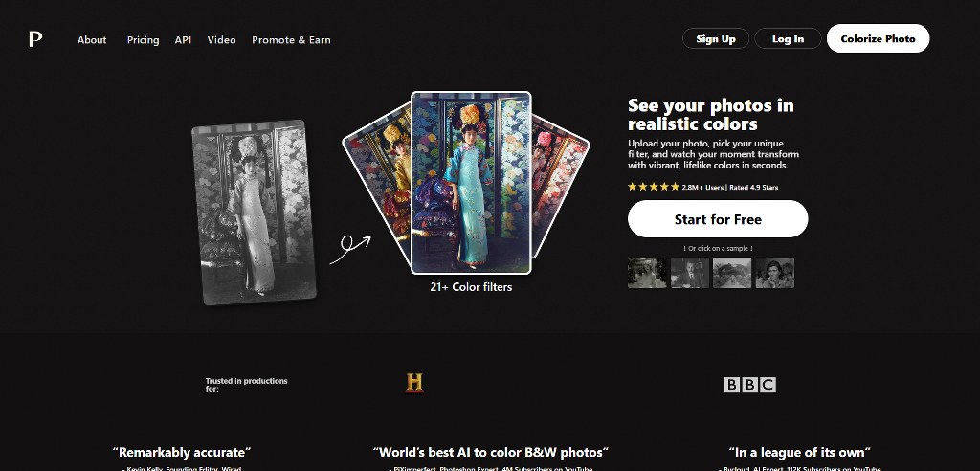Screen dimensions: 980x471
Task: Click the Colorize Photo button
Action: [878, 39]
